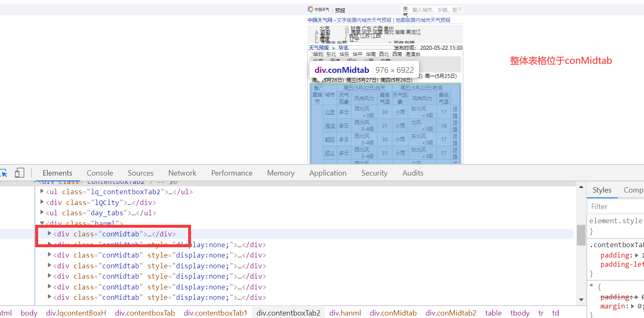
Task: Click Shunyi's weather icon in the table
Action: 344,153
